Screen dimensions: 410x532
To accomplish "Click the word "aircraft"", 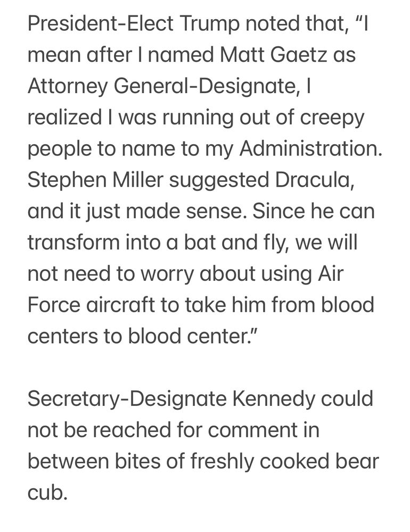I will pyautogui.click(x=120, y=305).
